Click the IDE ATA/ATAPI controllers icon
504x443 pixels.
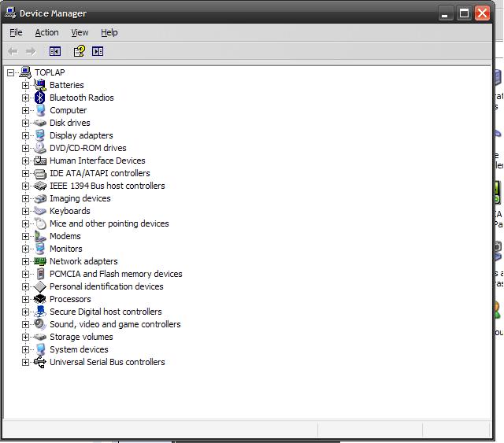click(x=40, y=173)
